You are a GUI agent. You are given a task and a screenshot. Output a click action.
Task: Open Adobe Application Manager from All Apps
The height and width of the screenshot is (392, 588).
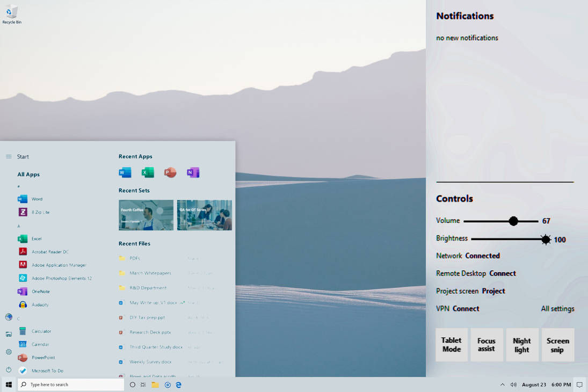click(52, 265)
